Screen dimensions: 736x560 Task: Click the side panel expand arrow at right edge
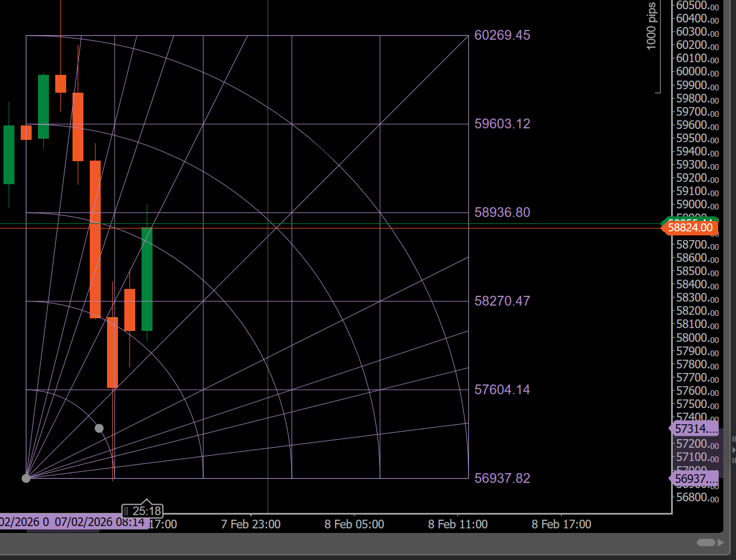tap(733, 450)
